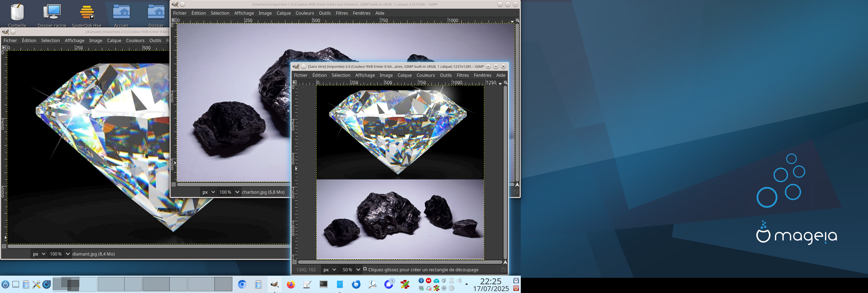Open Sélection menu in diamant window
Viewport: 868px width, 293px height.
50,40
